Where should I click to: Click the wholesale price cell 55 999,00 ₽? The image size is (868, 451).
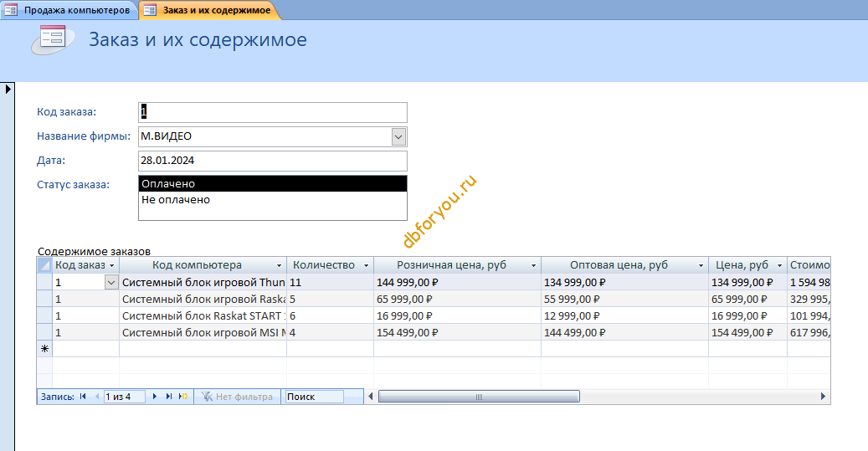624,299
